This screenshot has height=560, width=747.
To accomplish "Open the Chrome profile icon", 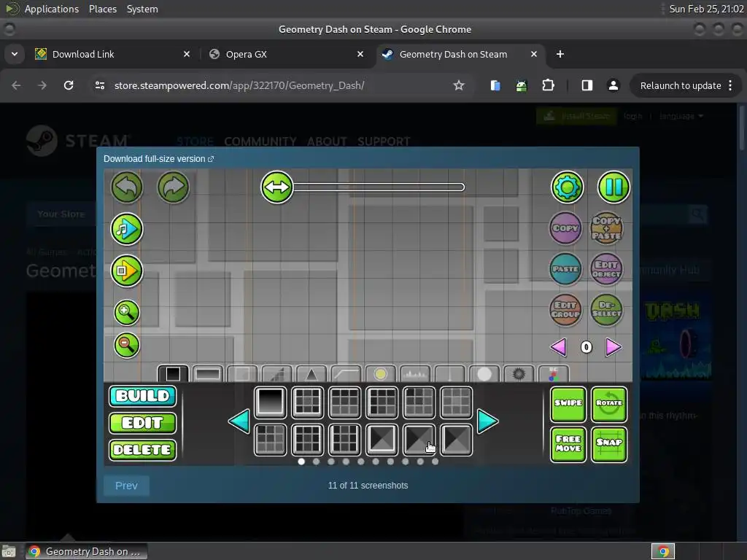I will click(x=613, y=85).
